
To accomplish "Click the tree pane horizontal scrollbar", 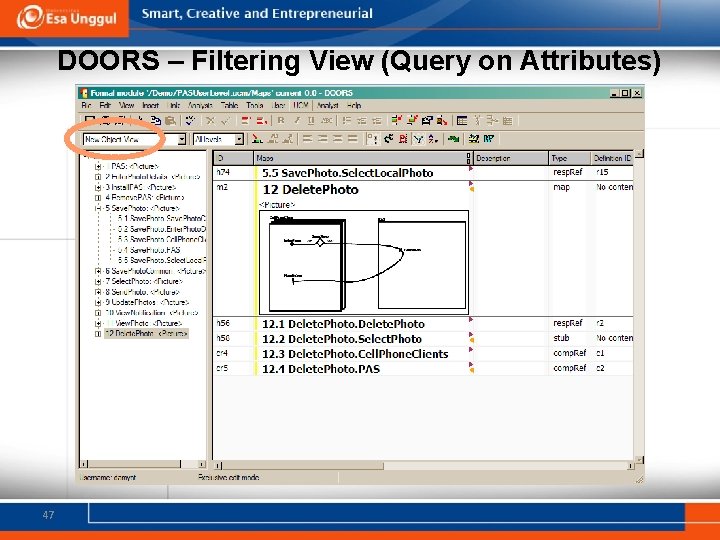I will point(134,464).
